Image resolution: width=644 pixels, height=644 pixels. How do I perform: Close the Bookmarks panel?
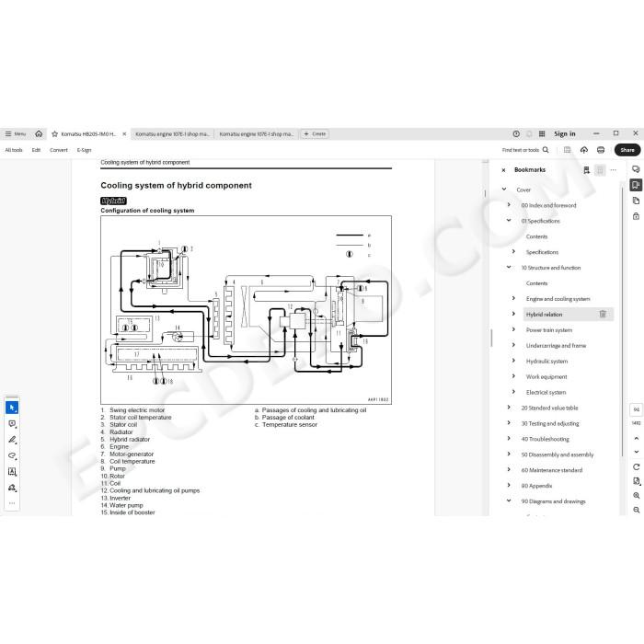point(503,170)
